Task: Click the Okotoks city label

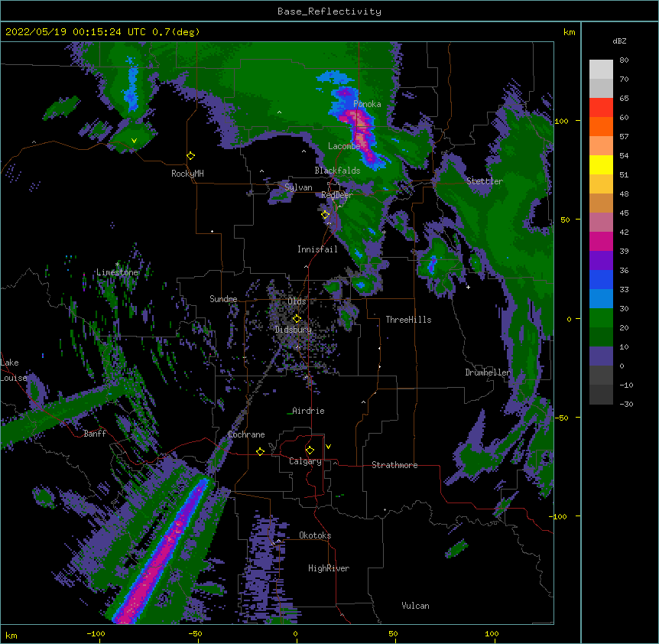Action: coord(315,535)
